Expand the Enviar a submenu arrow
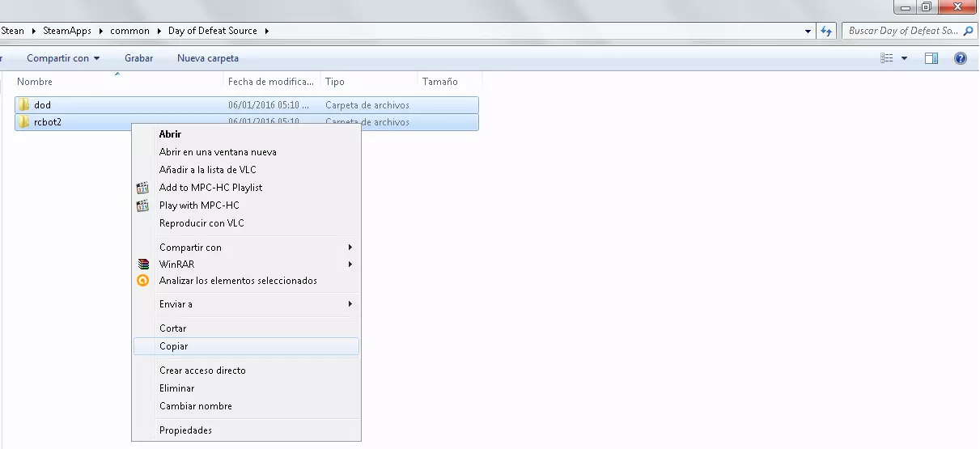980x449 pixels. pyautogui.click(x=350, y=303)
